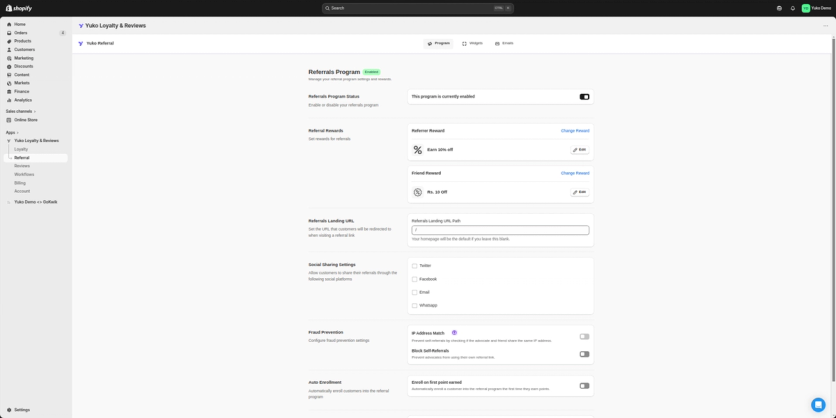Screen dimensions: 836x418
Task: Click Change Reward for Friend Reward
Action: click(575, 173)
